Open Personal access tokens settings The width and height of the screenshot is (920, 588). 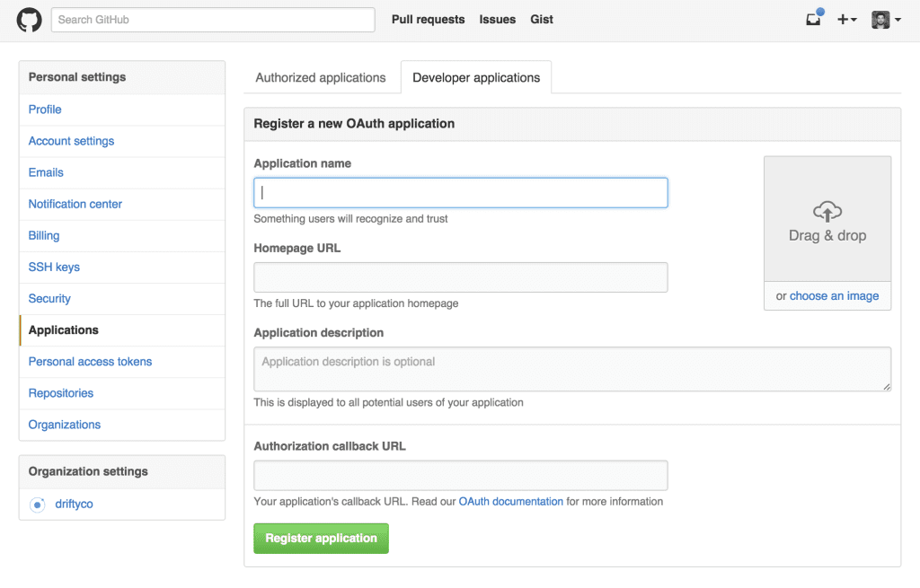(90, 361)
